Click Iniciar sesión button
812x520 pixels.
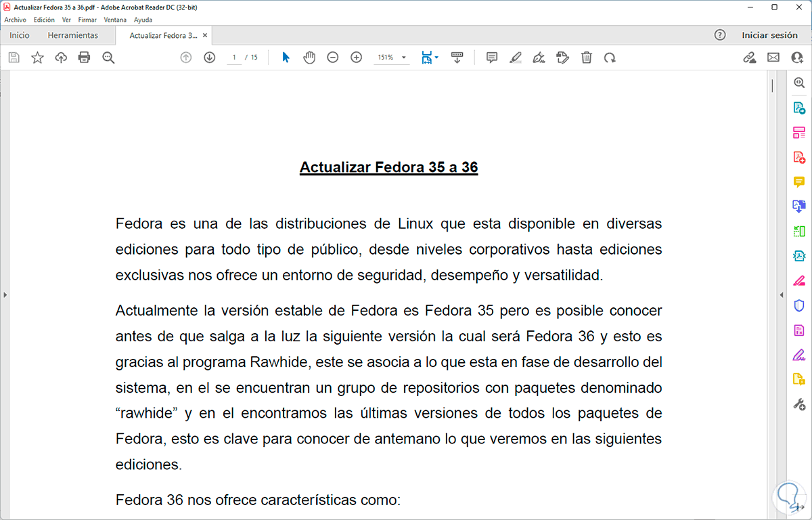[x=770, y=35]
